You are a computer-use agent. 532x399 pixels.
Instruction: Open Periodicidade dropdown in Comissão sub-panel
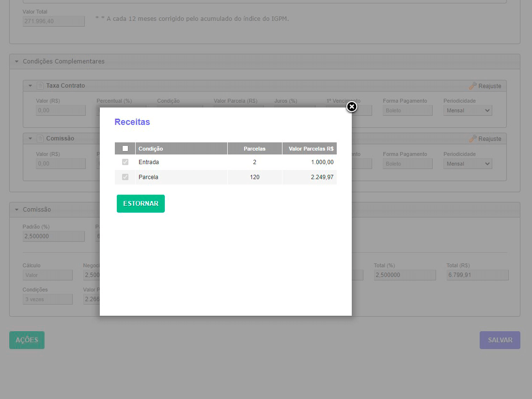[x=467, y=164]
